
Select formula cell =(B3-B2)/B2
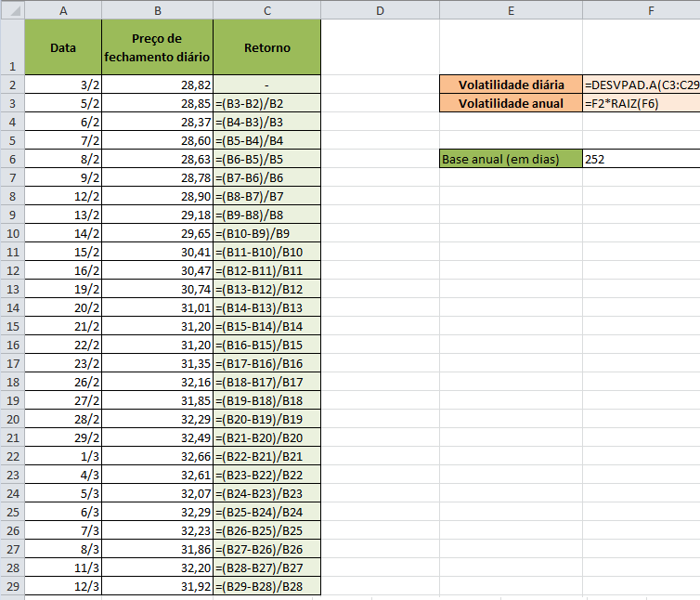point(267,103)
